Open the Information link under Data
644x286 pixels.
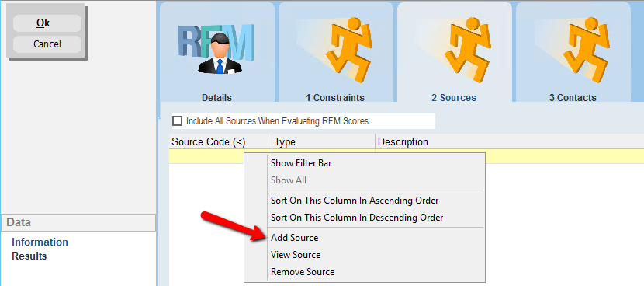tap(40, 242)
